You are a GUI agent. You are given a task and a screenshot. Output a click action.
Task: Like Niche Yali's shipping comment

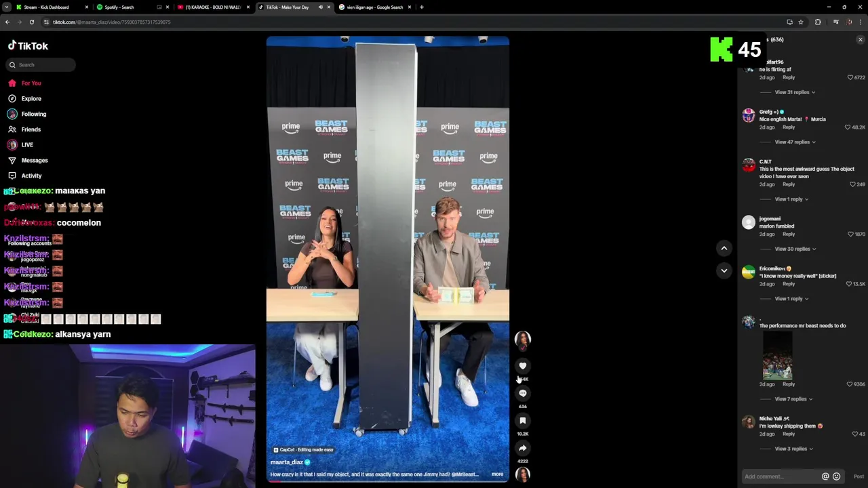854,434
